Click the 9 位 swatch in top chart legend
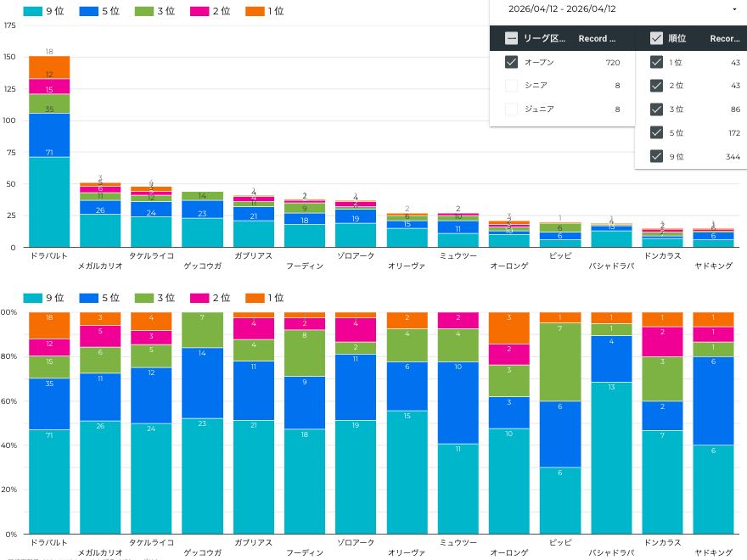Screen dimensions: 747x560 coord(32,12)
